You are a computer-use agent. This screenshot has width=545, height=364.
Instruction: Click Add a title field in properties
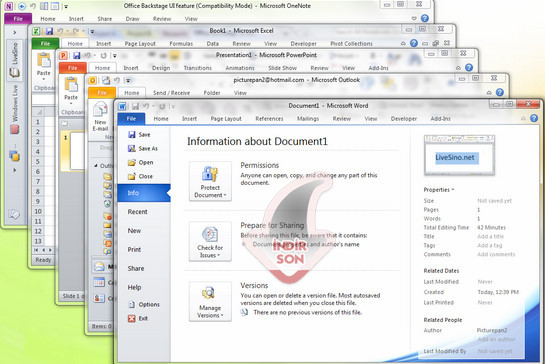490,236
